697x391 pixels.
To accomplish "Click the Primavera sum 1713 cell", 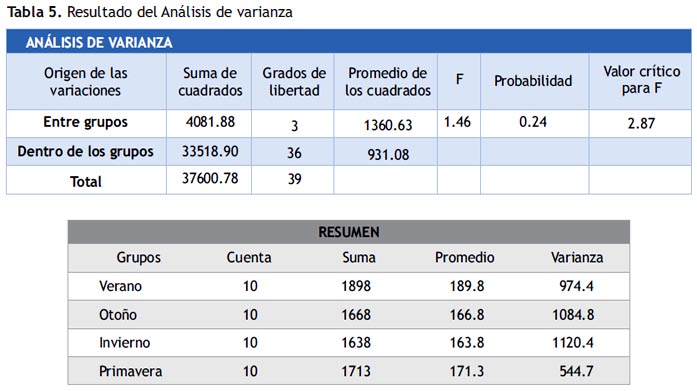I will tap(356, 371).
